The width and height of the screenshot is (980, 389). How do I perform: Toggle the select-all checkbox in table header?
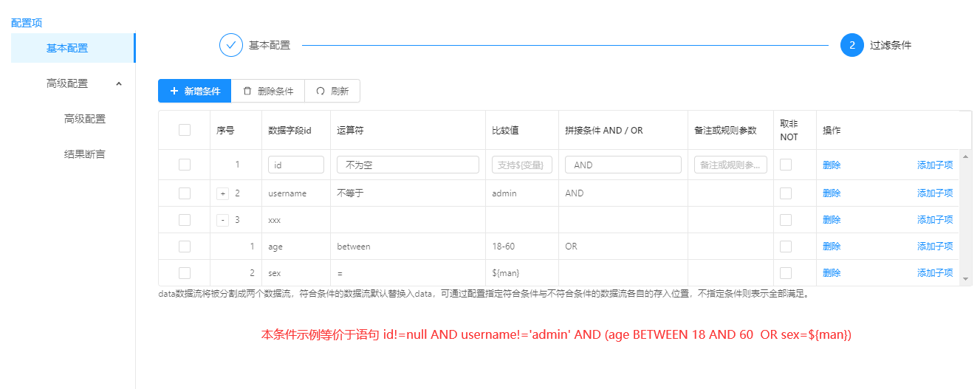point(185,130)
